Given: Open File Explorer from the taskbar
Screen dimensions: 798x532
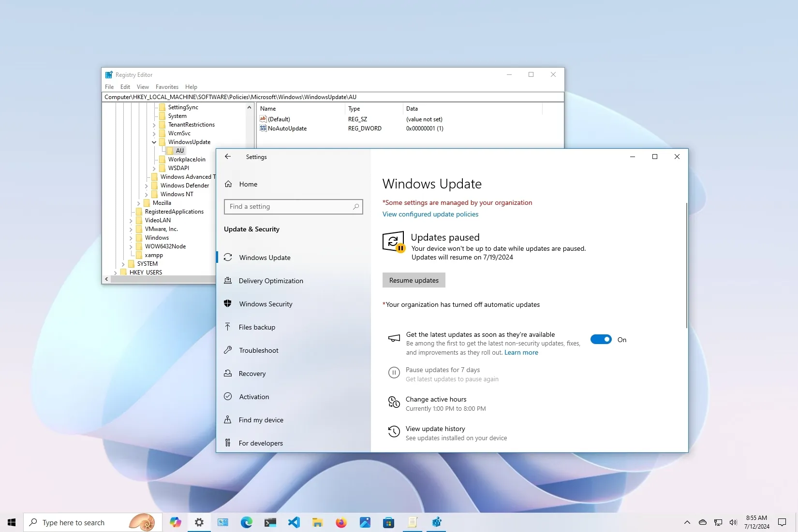Looking at the screenshot, I should [317, 522].
